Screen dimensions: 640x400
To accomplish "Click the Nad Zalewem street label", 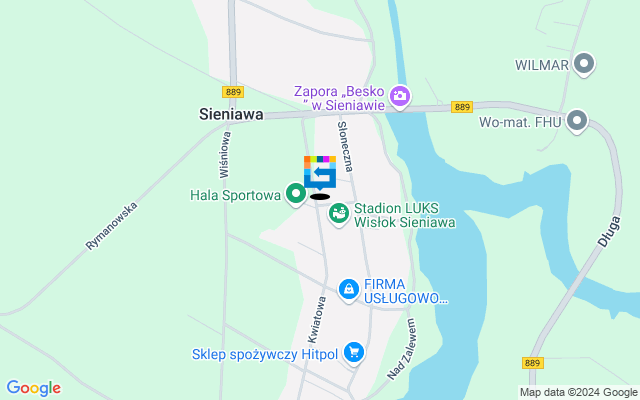I will pos(402,349).
